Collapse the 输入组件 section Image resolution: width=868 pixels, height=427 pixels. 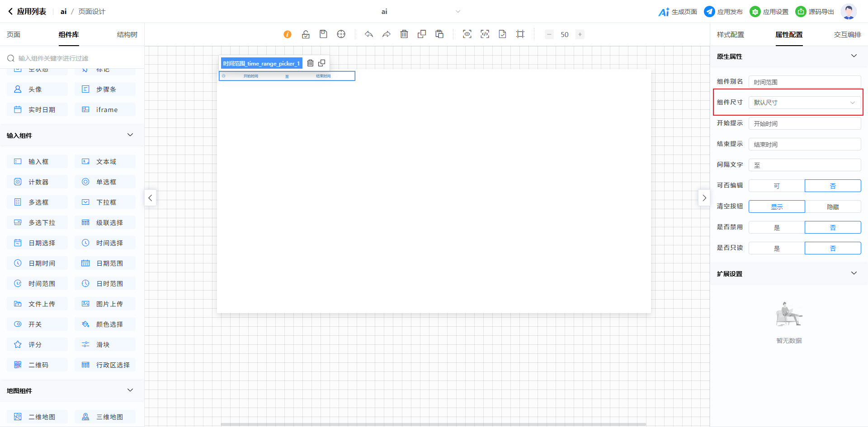(x=130, y=135)
